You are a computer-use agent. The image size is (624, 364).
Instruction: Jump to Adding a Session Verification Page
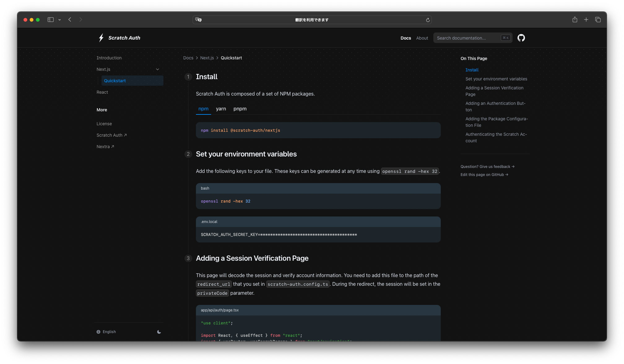tap(495, 91)
